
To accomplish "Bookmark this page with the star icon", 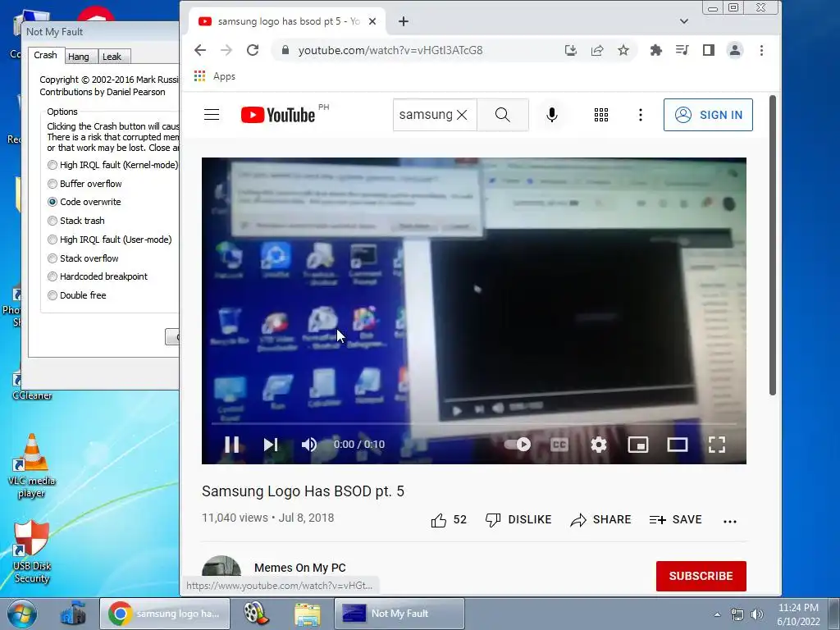I will [x=623, y=50].
